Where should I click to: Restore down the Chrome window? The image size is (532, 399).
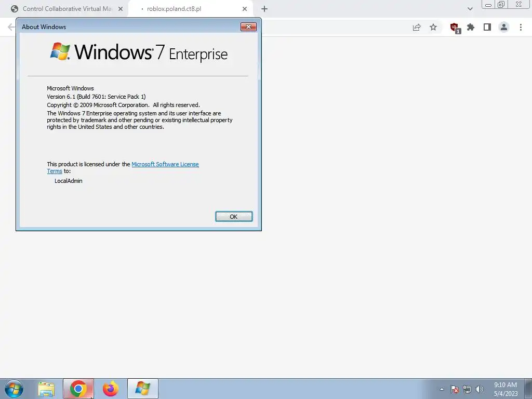[501, 4]
